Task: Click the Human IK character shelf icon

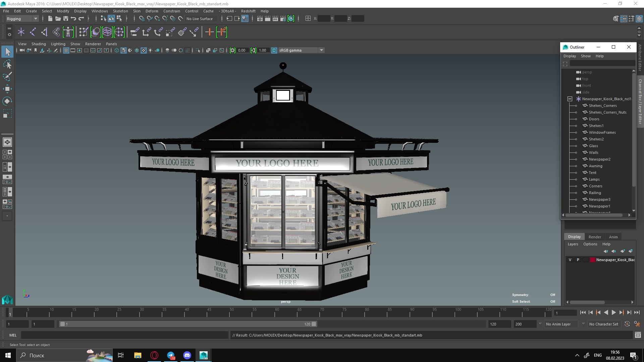Action: click(x=68, y=32)
